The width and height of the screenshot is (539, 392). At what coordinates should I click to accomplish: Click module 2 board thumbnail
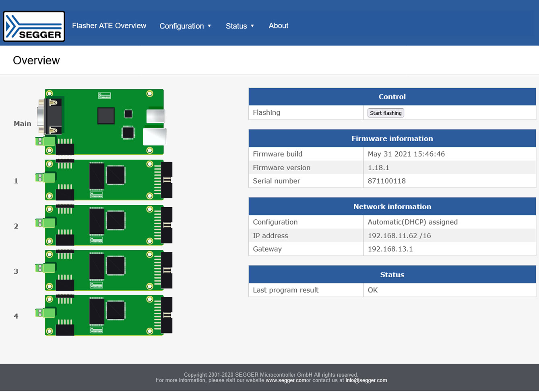[105, 225]
